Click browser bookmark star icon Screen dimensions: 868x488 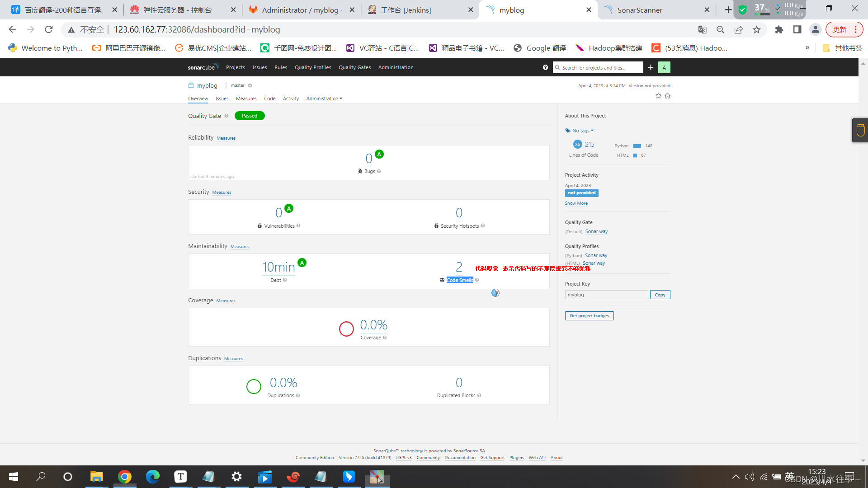coord(756,30)
